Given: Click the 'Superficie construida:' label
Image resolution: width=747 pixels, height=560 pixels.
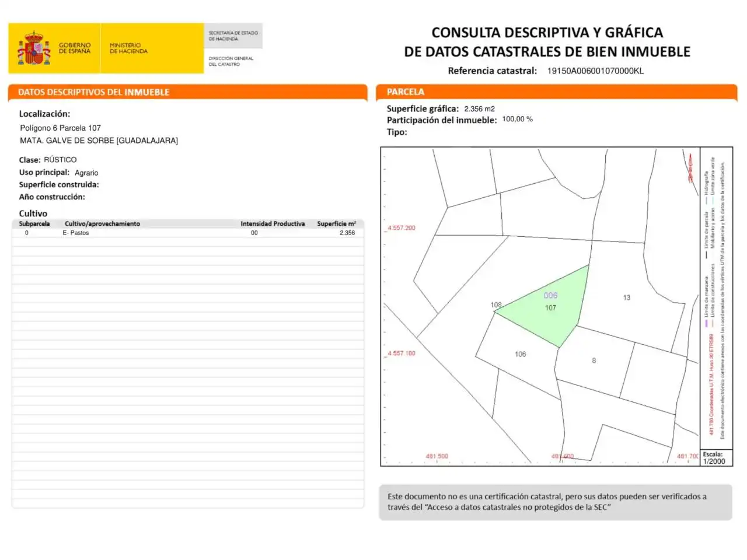Looking at the screenshot, I should [x=59, y=184].
